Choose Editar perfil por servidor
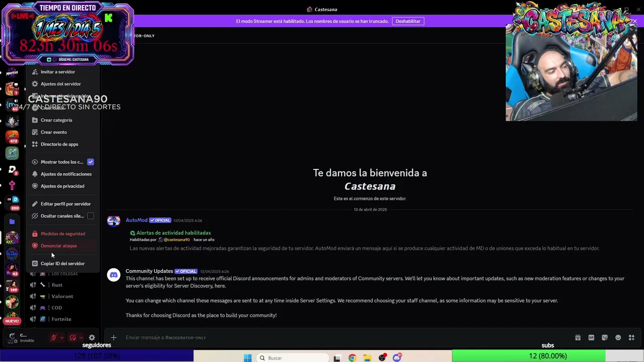This screenshot has height=362, width=644. click(x=63, y=204)
